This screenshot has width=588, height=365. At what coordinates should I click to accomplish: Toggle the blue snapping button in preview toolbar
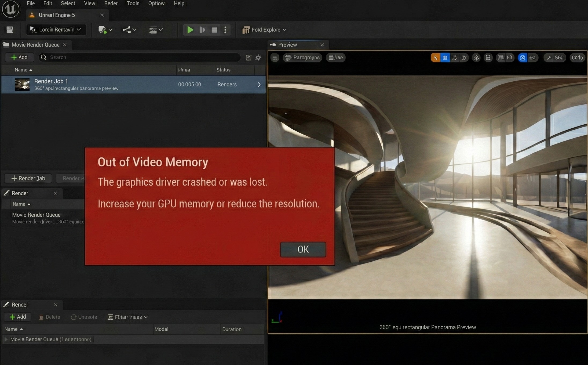(445, 57)
